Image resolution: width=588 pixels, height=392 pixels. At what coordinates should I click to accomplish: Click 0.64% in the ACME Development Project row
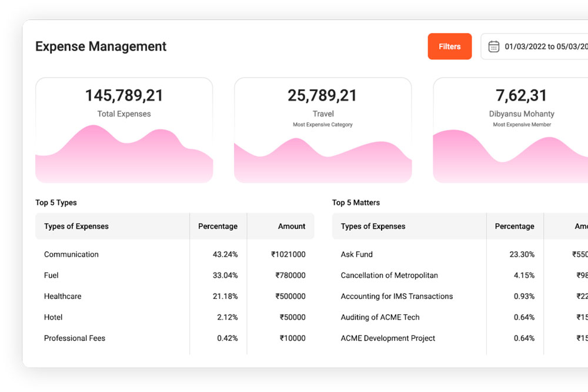point(524,338)
